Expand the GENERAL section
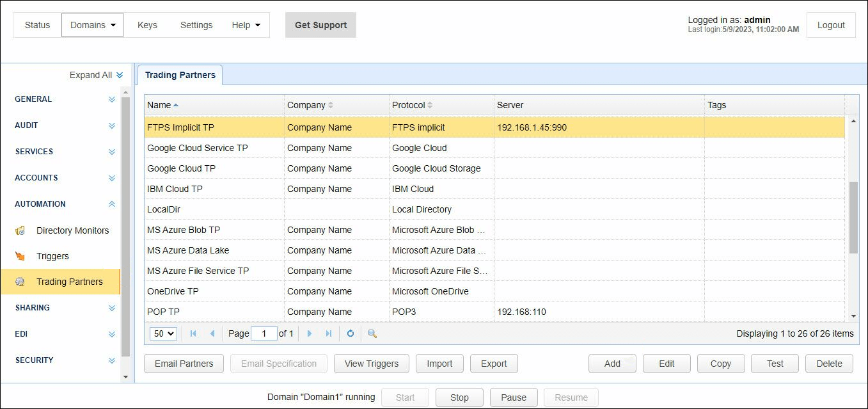This screenshot has height=409, width=868. [x=112, y=99]
